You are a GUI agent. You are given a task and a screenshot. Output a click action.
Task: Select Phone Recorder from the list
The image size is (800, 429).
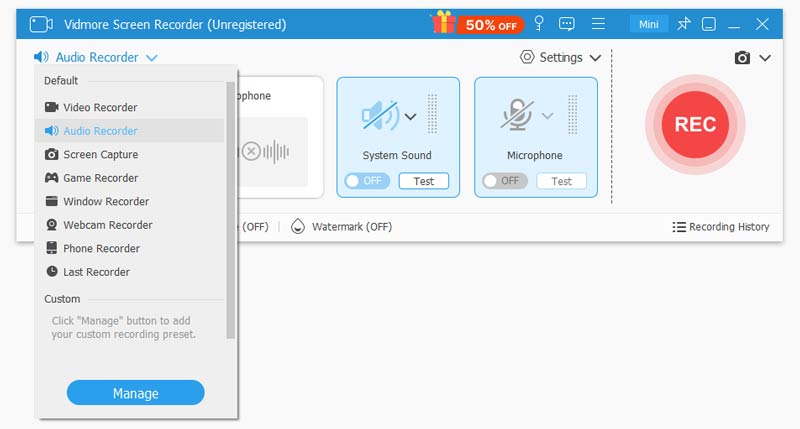130,248
